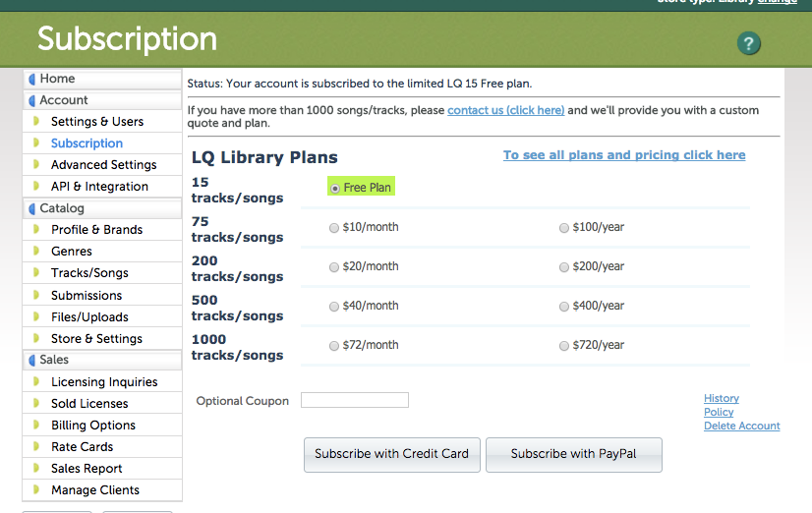Click the blue marker icon beside Account
This screenshot has height=513, width=812.
point(31,100)
